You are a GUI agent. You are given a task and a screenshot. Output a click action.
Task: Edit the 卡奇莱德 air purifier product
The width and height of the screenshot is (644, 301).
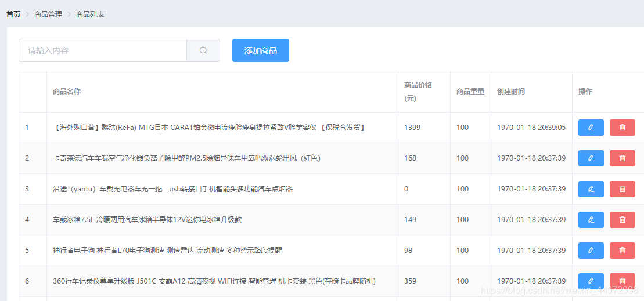pyautogui.click(x=591, y=158)
